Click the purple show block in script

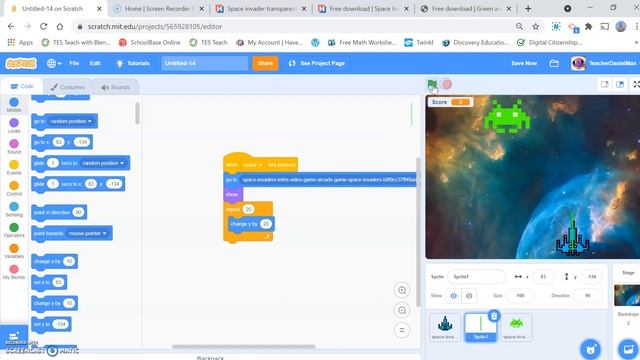pos(233,194)
